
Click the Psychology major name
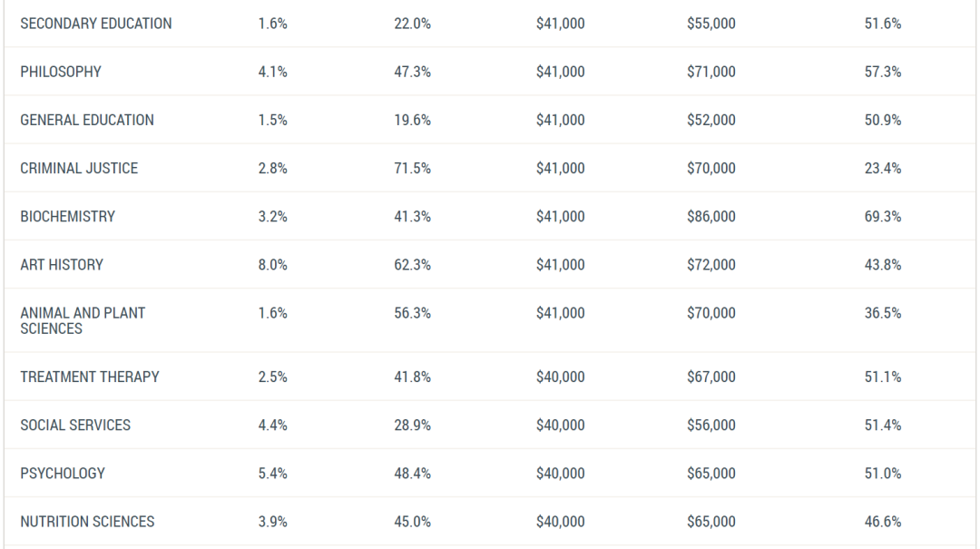[63, 474]
